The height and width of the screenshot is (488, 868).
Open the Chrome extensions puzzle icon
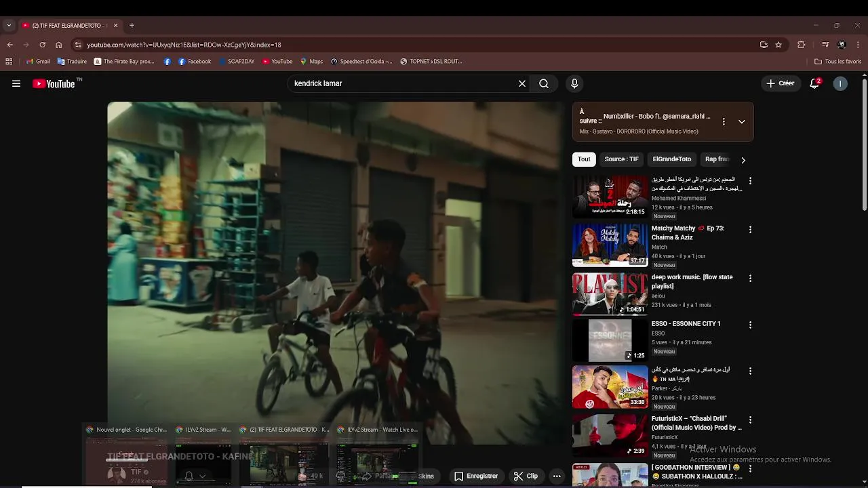click(x=802, y=45)
